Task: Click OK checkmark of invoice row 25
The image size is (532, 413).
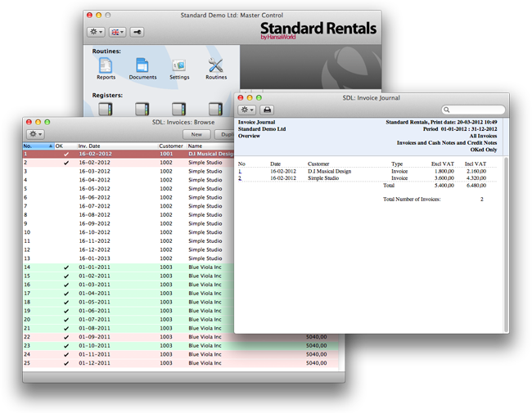Action: (x=66, y=363)
